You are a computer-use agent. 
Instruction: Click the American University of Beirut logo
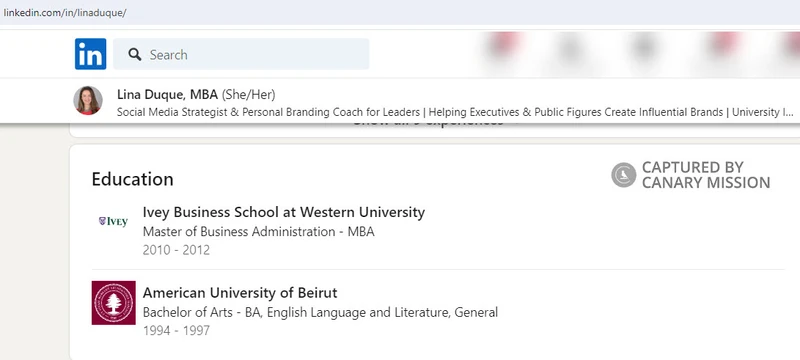[114, 303]
